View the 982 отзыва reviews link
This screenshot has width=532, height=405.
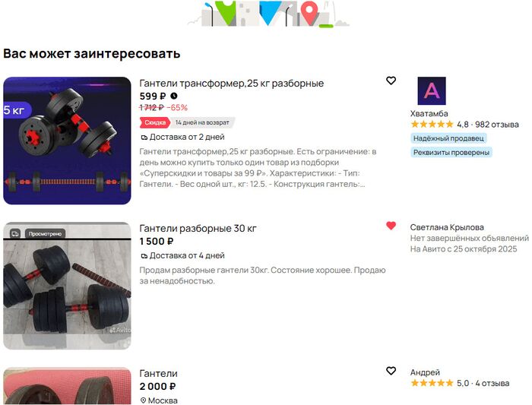(497, 125)
